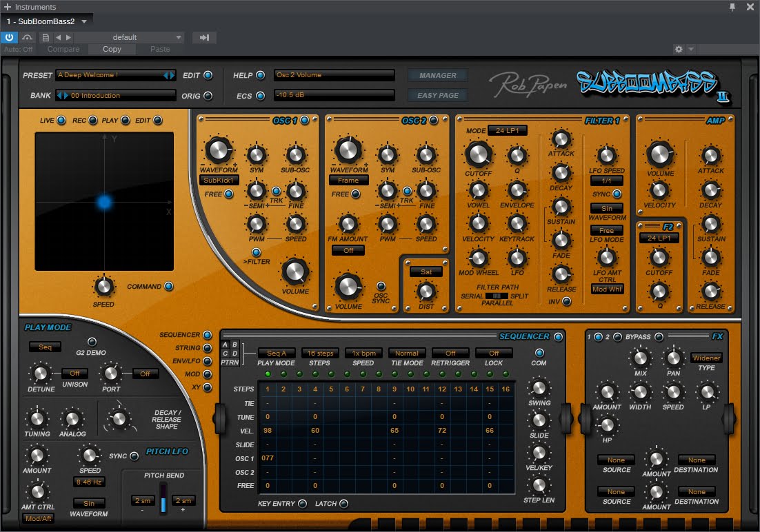
Task: Load previous preset with left arrow
Action: click(x=58, y=37)
